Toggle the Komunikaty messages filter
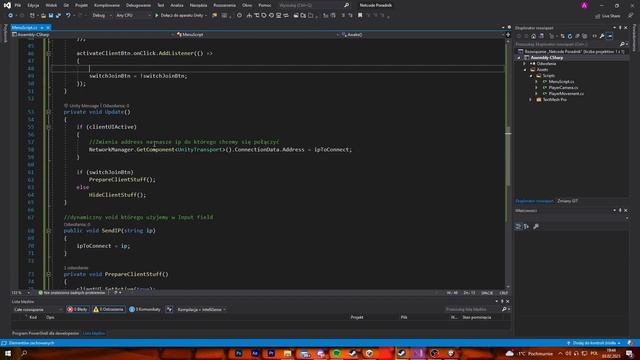The height and width of the screenshot is (360, 640). (145, 309)
